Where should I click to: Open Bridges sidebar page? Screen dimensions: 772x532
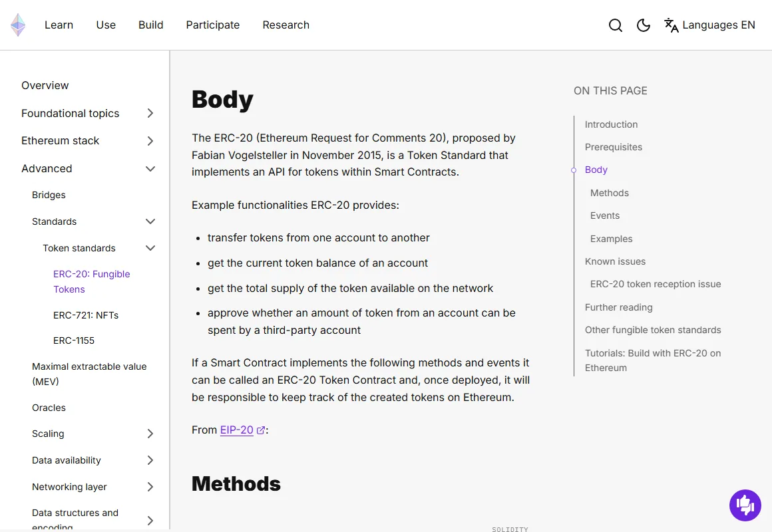tap(49, 195)
